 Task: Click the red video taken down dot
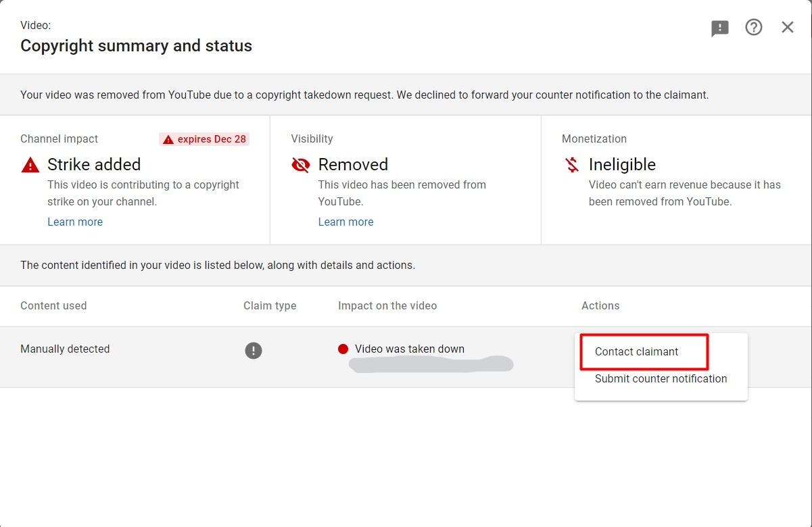pos(343,349)
